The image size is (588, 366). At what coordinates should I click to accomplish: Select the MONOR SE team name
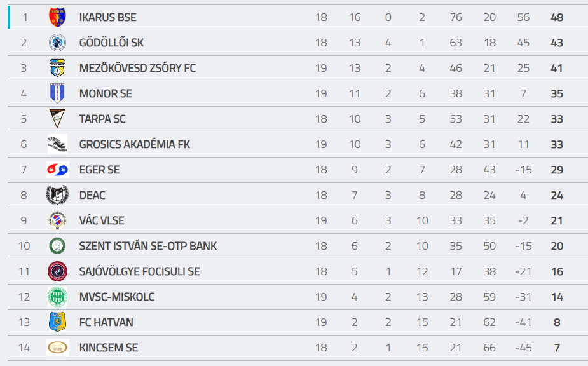(x=106, y=93)
